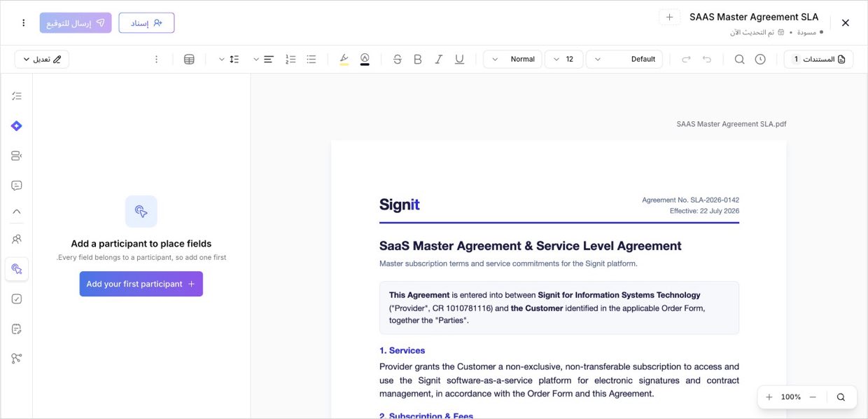Click the SAAS Master Agreement SLA.pdf filename

[x=731, y=124]
